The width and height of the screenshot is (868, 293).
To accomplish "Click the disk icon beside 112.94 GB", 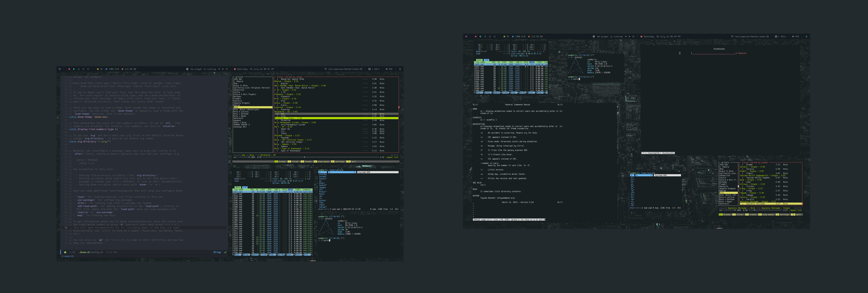I will (529, 36).
